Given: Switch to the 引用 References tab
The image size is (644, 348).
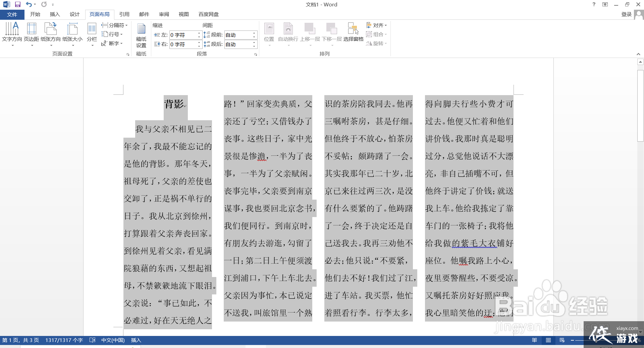Looking at the screenshot, I should (x=124, y=14).
